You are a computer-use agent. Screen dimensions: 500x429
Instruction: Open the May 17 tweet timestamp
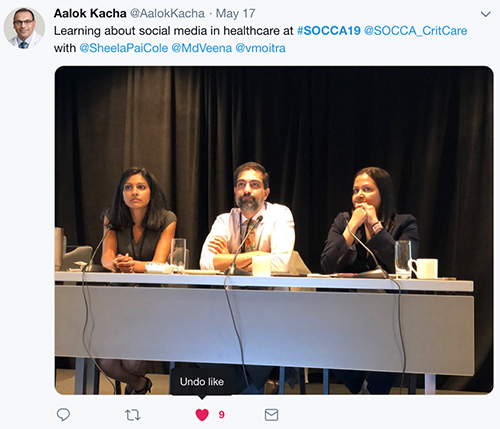(x=235, y=13)
